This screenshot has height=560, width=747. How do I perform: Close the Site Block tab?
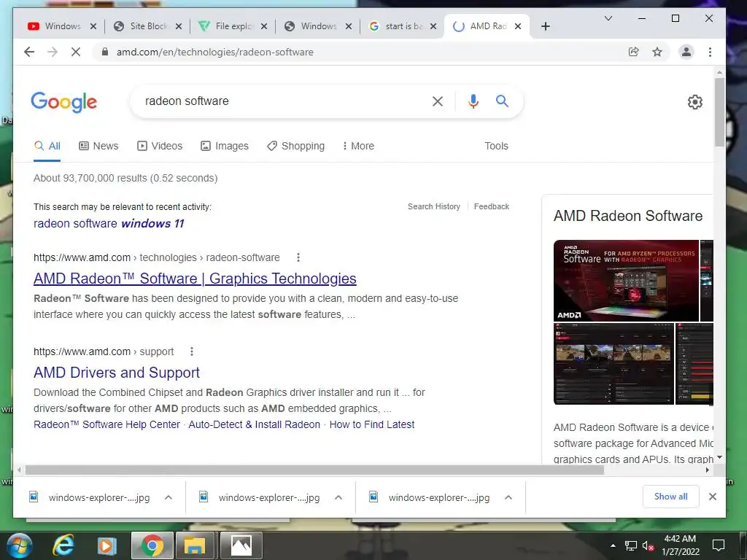point(179,26)
